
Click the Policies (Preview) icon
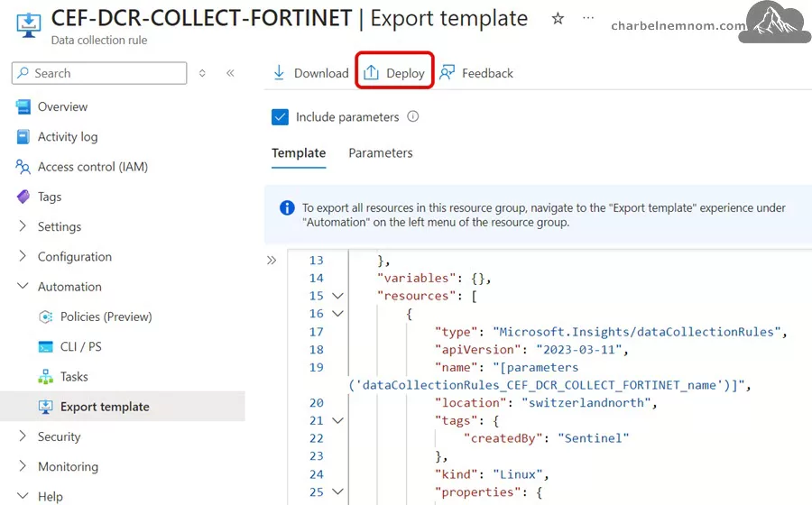[x=46, y=317]
